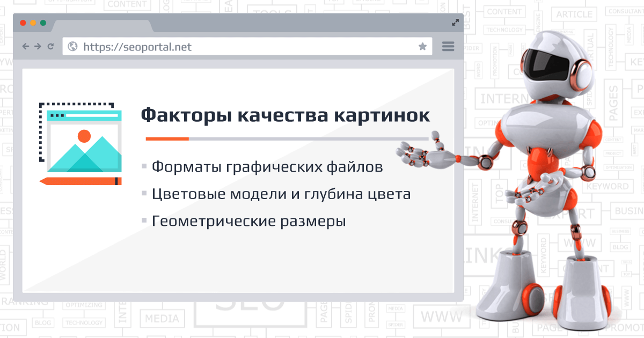Click the red close dot
The image size is (644, 338).
[x=23, y=23]
